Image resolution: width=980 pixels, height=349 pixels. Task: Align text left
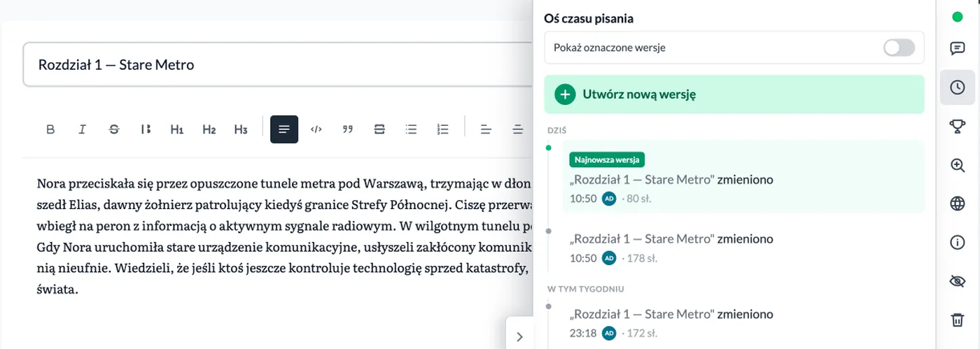coord(486,129)
